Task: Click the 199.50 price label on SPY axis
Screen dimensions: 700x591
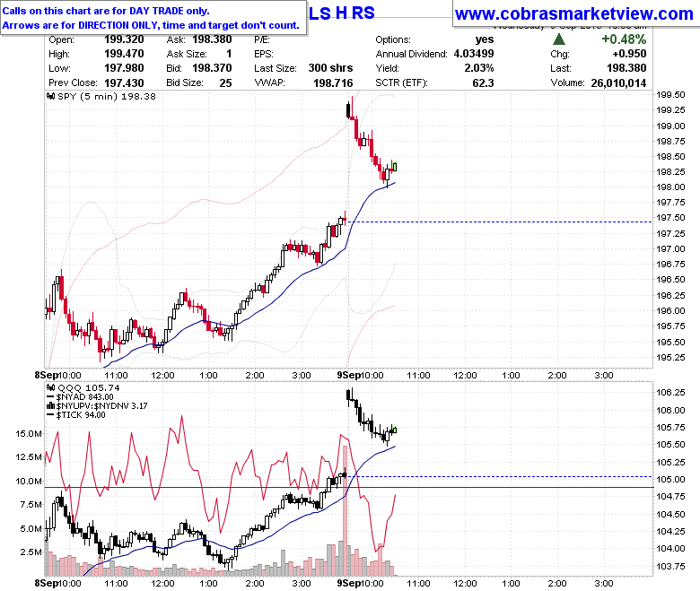Action: [x=670, y=94]
